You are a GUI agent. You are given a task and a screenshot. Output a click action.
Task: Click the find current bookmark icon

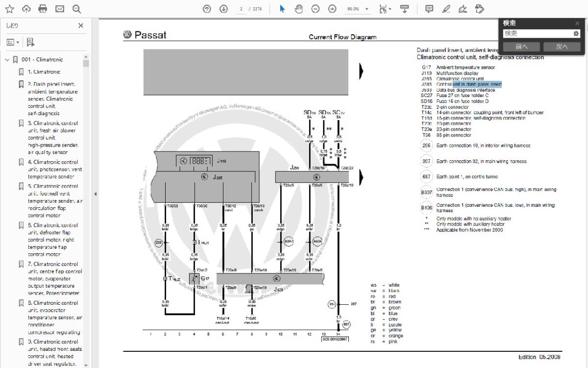click(x=30, y=42)
